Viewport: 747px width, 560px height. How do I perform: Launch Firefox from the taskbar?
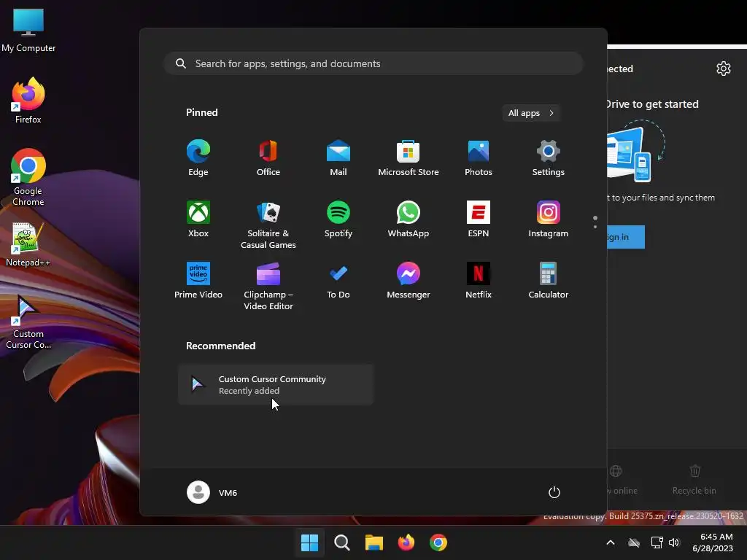[406, 542]
